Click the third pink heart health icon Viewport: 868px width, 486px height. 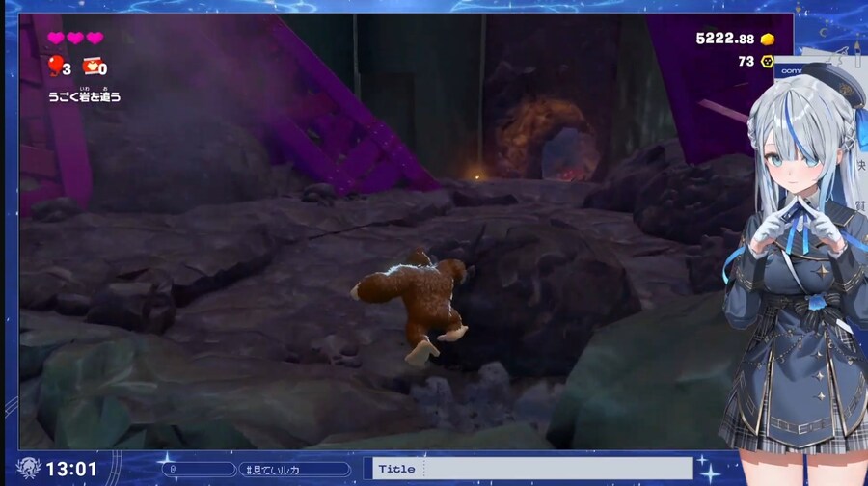(95, 38)
